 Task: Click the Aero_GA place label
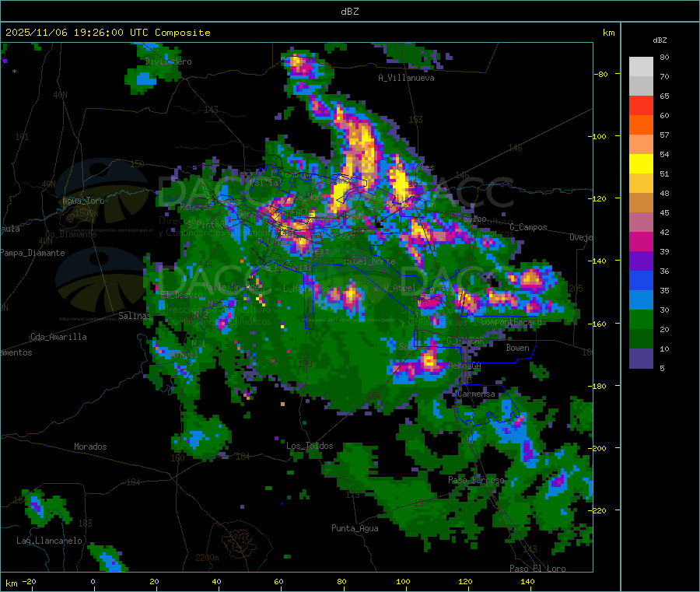tap(465, 366)
